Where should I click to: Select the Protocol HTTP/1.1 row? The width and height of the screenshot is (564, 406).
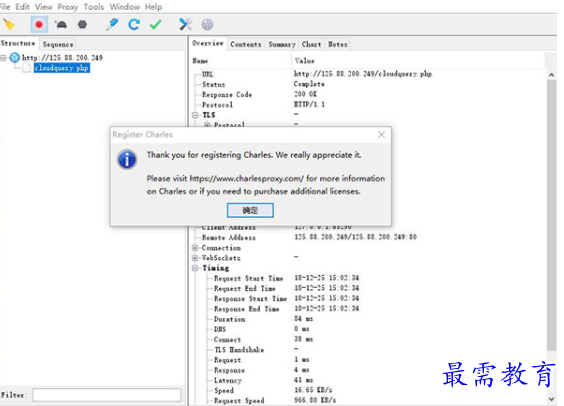[368, 105]
